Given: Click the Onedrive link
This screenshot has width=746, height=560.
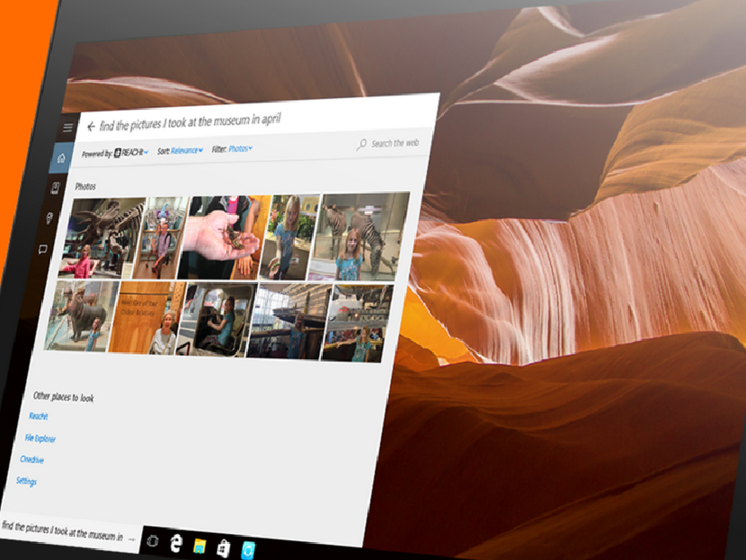Looking at the screenshot, I should [31, 459].
